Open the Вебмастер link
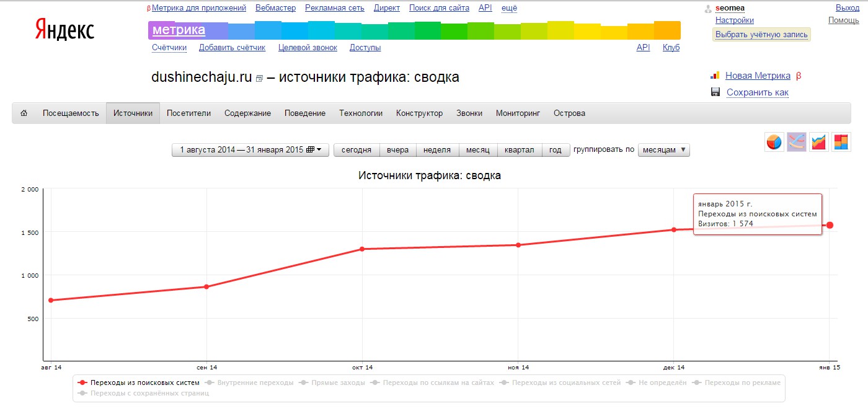The width and height of the screenshot is (868, 411). [x=275, y=8]
